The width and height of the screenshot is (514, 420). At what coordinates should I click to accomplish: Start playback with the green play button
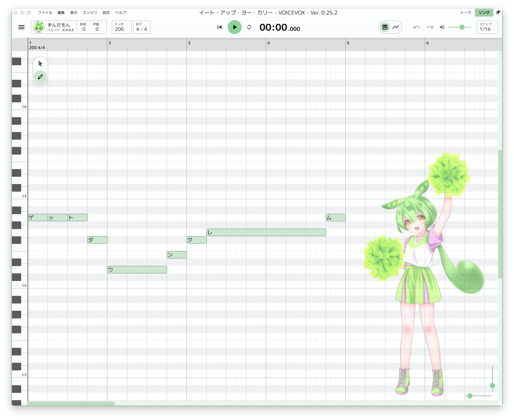click(234, 27)
